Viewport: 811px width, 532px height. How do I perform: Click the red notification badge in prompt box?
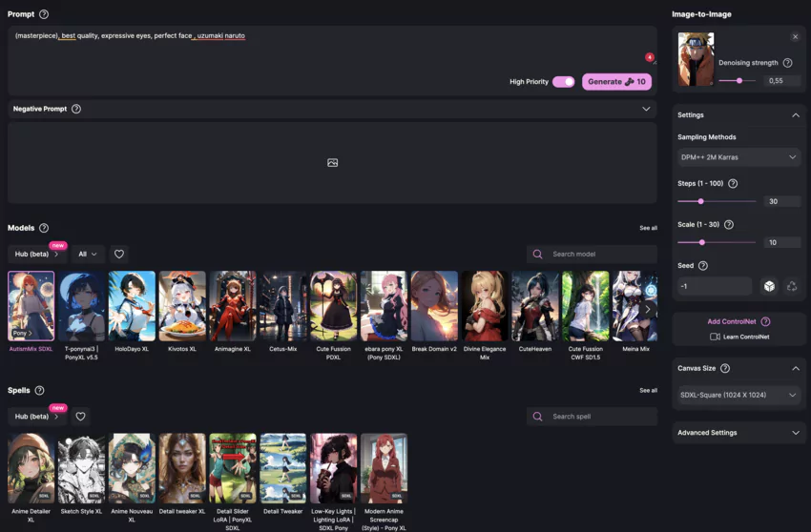point(650,57)
